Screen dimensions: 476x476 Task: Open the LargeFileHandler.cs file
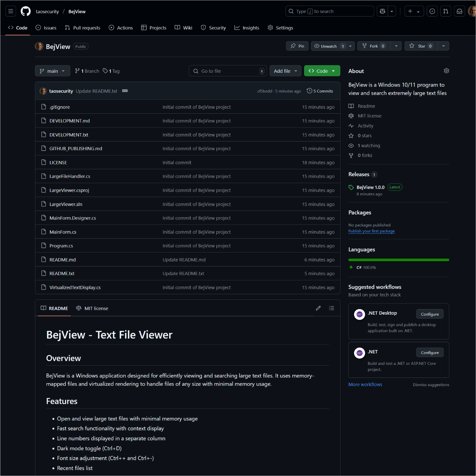(x=70, y=176)
